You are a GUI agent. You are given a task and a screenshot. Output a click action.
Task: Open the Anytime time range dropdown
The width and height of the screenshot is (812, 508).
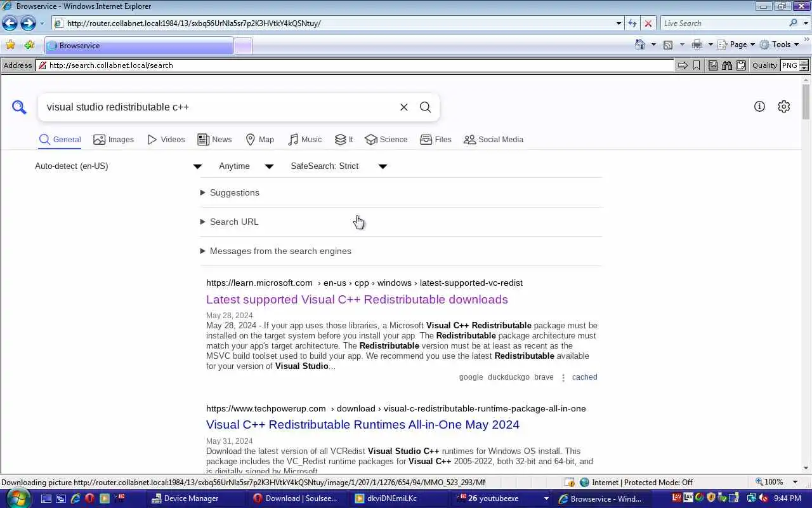pos(246,166)
